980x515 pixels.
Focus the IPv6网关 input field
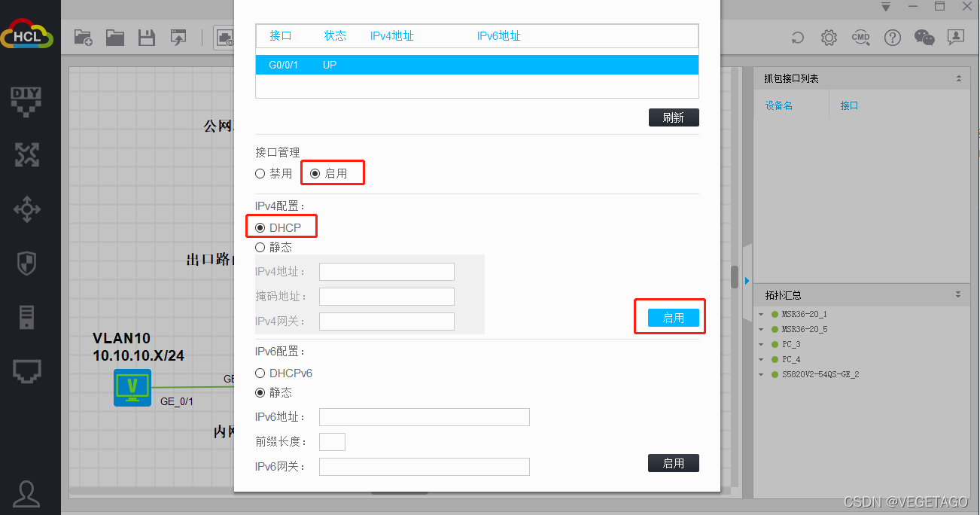425,467
